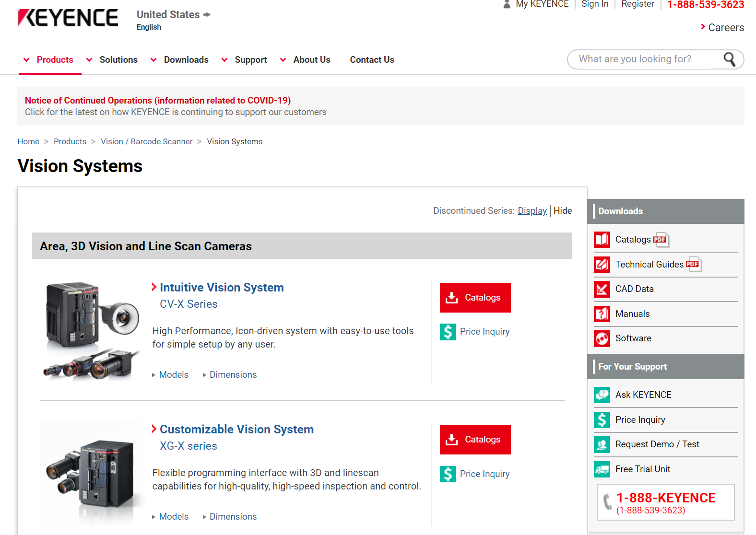756x535 pixels.
Task: Open the Downloads navigation dropdown
Action: (x=180, y=60)
